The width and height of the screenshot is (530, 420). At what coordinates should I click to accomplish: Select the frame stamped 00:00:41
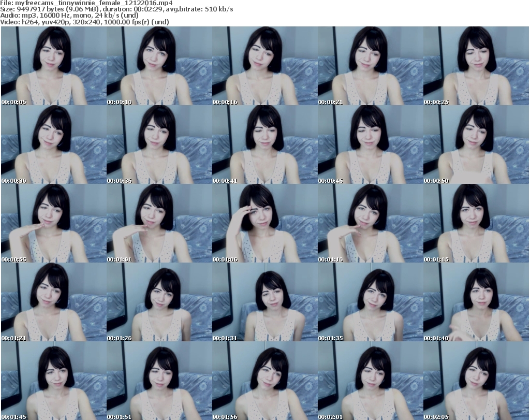pyautogui.click(x=265, y=144)
